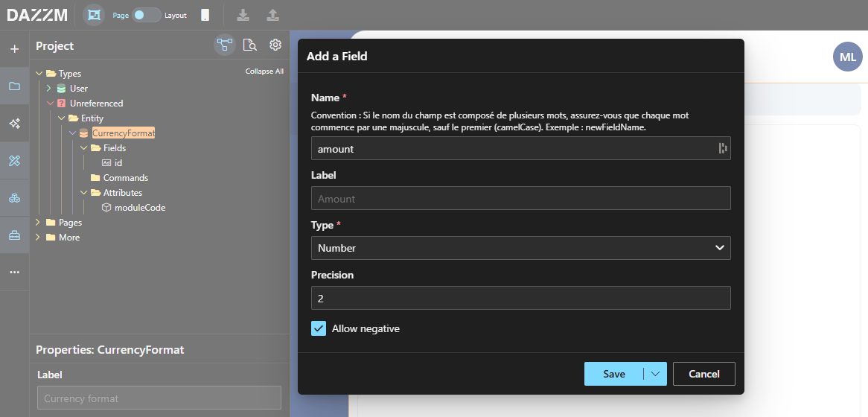Click the DAZZM logo
This screenshot has height=417, width=868.
37,15
